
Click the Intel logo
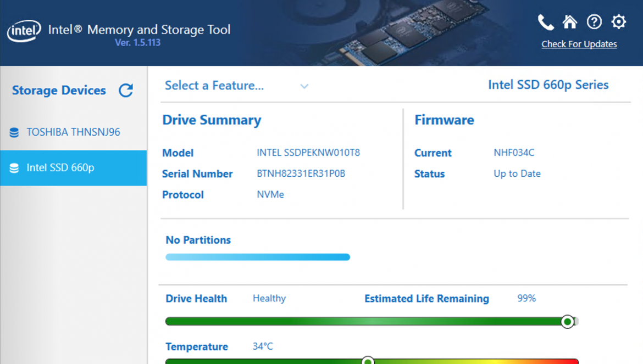[24, 31]
